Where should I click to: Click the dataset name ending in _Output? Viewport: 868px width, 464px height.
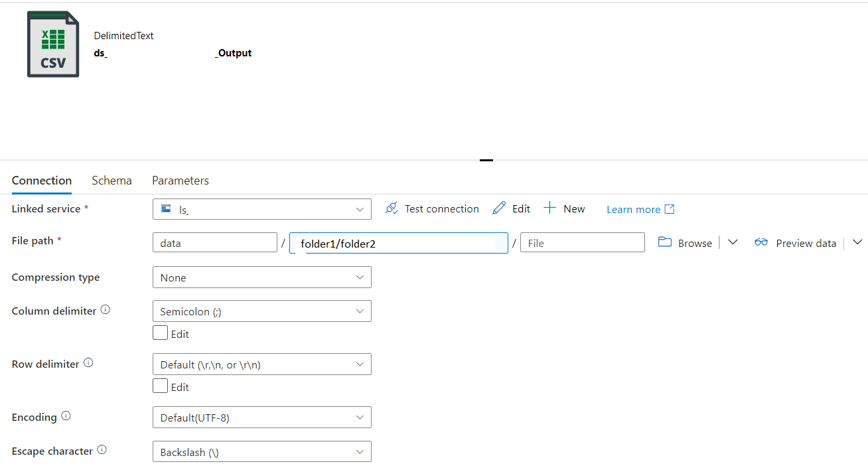[173, 53]
